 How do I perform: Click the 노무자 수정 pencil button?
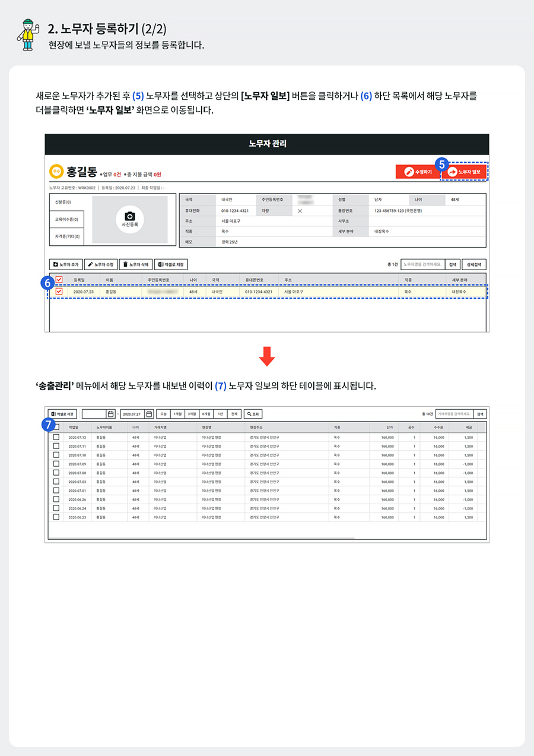(x=100, y=264)
